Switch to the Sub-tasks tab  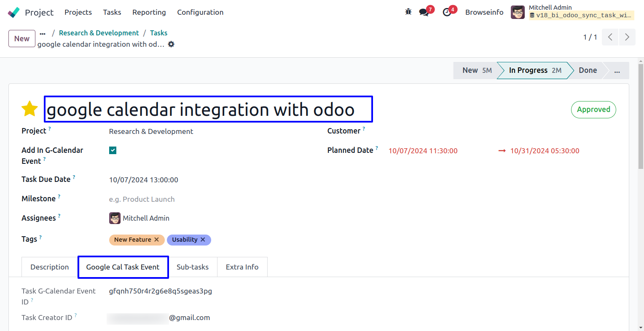[193, 267]
